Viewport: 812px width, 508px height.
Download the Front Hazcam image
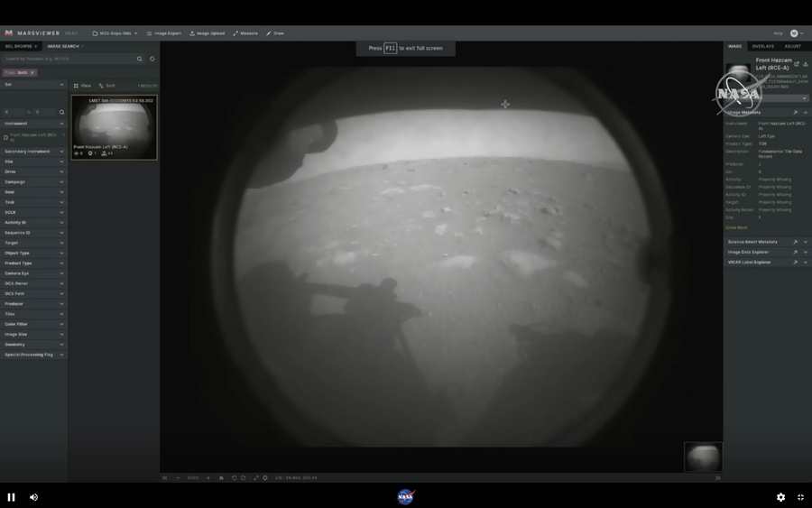805,64
